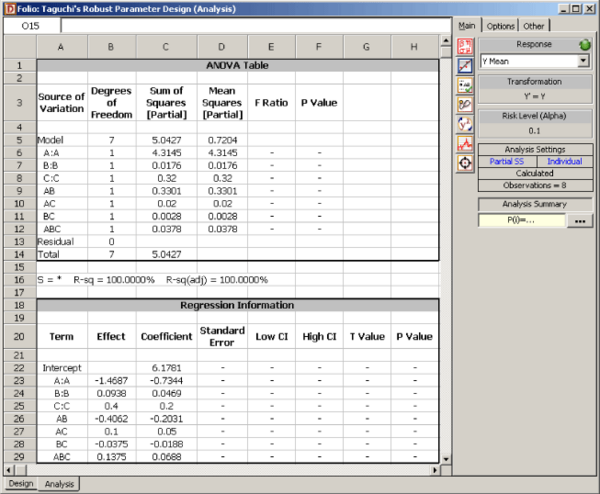Screen dimensions: 600x494
Task: Open the data transformation scissors-shaped icon
Action: pyautogui.click(x=465, y=104)
